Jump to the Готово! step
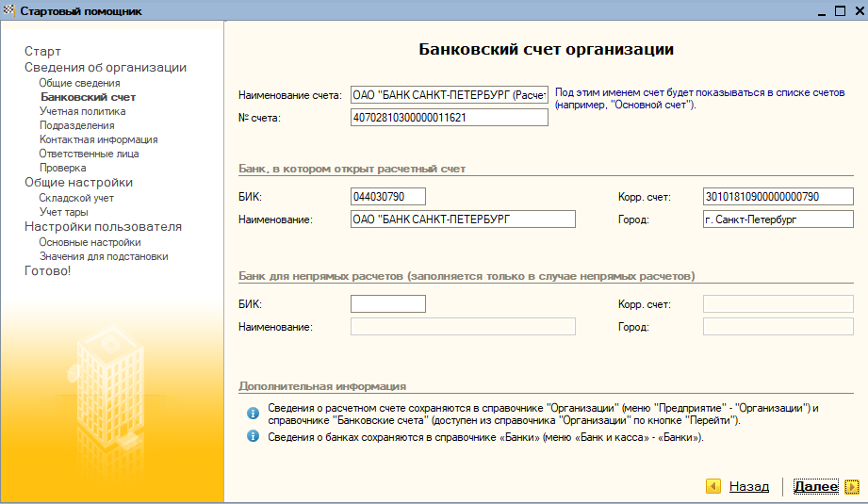Image resolution: width=868 pixels, height=504 pixels. (x=48, y=271)
